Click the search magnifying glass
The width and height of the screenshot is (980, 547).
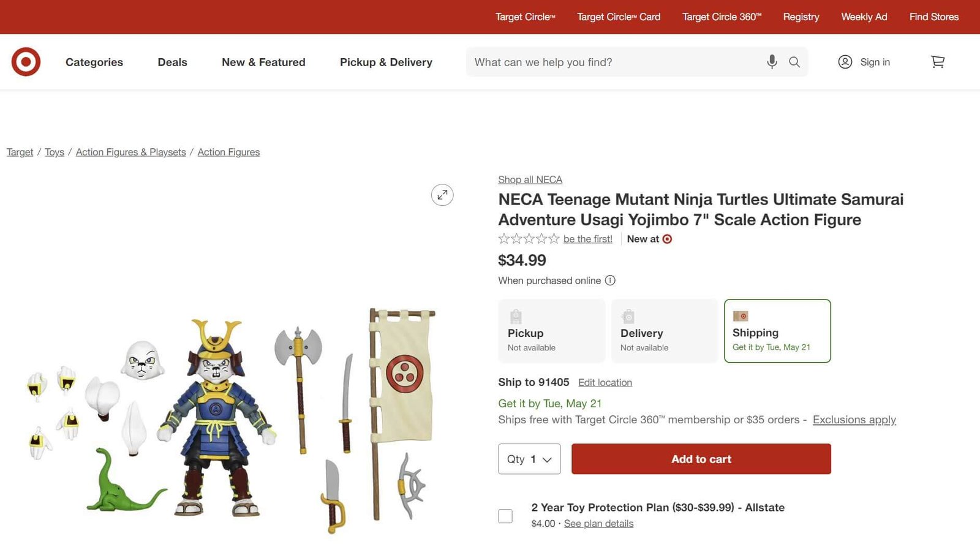(794, 62)
